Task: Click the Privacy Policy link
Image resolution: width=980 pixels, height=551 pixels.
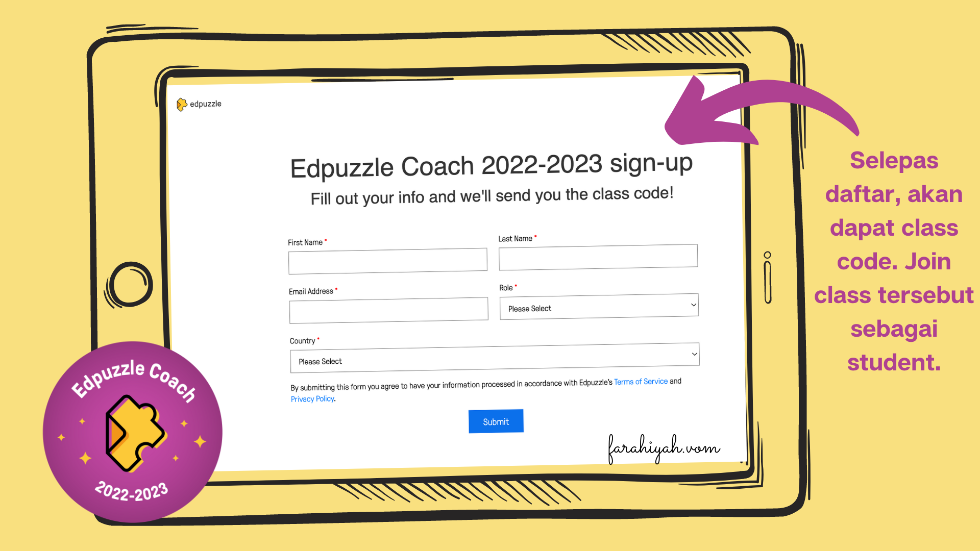Action: (x=312, y=398)
